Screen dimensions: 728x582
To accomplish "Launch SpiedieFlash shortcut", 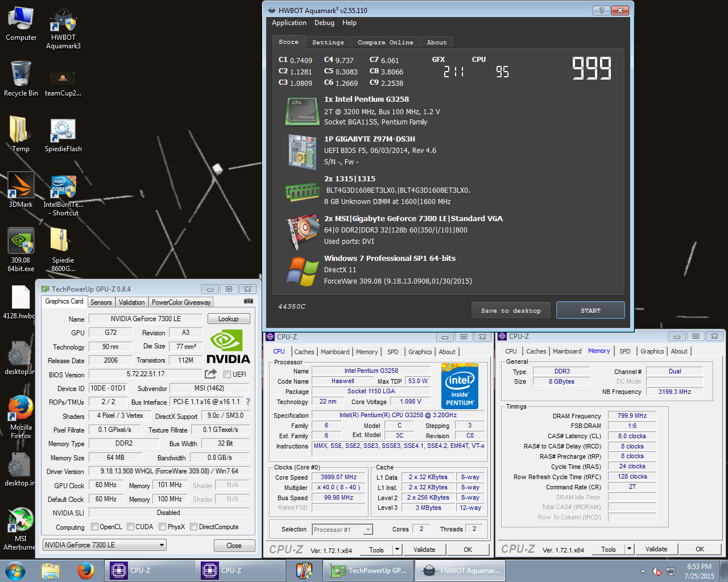I will (63, 135).
